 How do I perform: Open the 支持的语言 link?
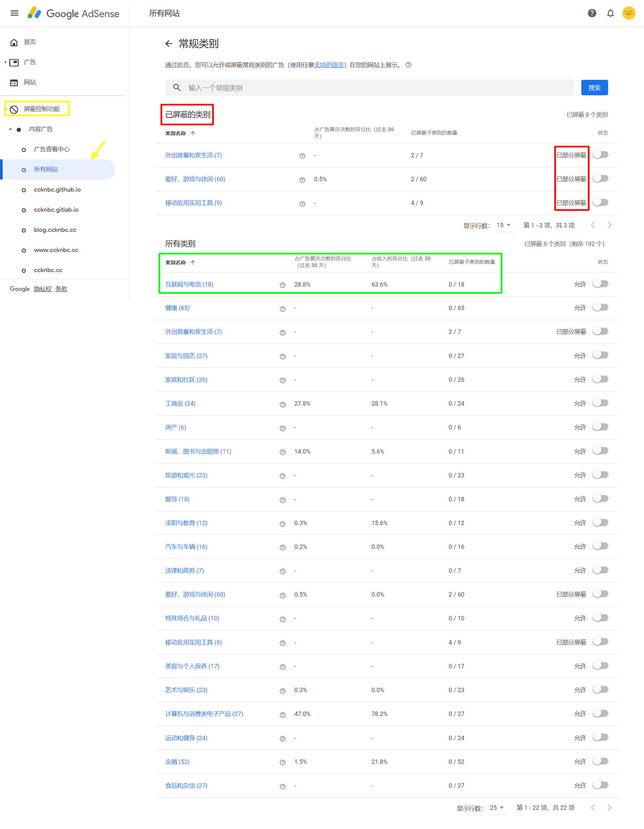(x=330, y=65)
